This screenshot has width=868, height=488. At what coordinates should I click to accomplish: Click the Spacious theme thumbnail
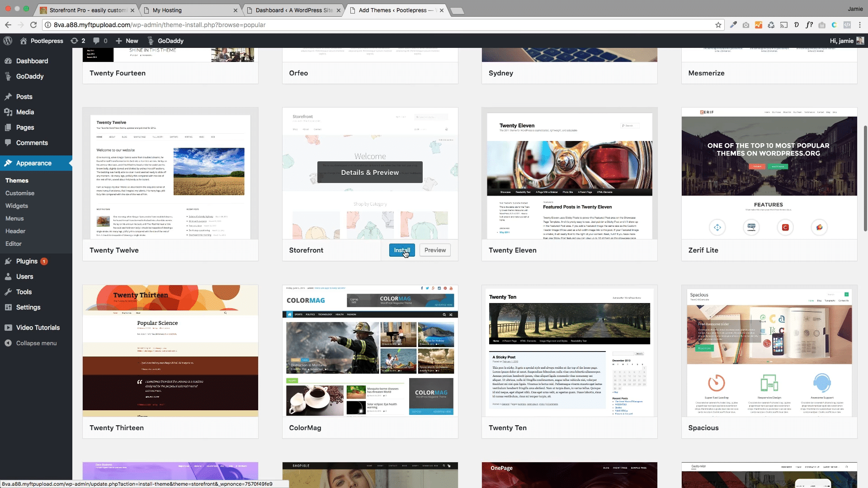coord(769,351)
